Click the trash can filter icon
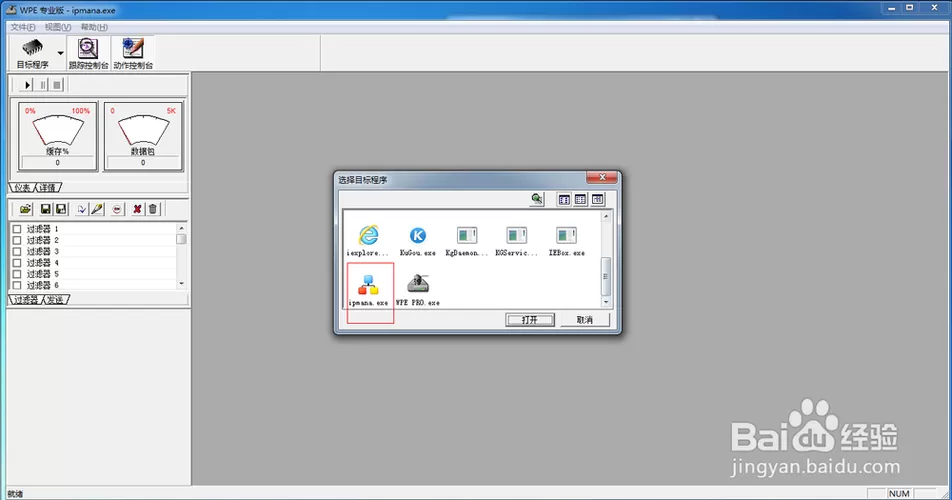 tap(152, 209)
